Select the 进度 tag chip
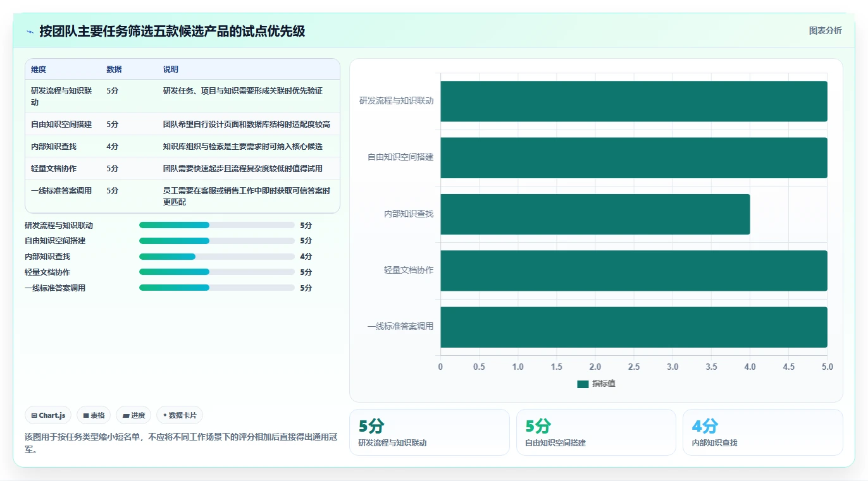 133,415
